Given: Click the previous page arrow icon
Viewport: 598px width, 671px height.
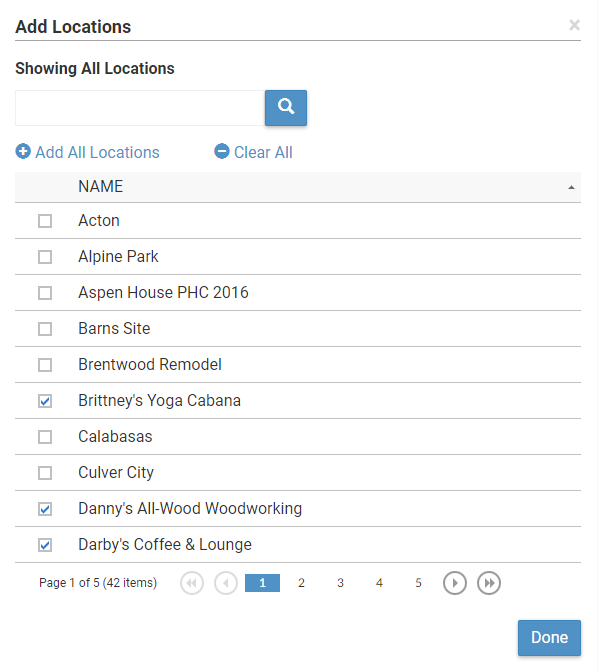Looking at the screenshot, I should [x=226, y=583].
